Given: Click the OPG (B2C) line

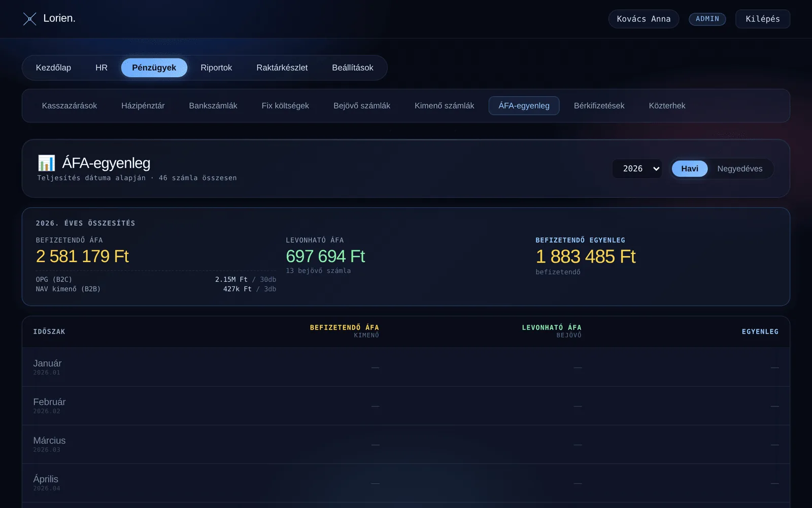Looking at the screenshot, I should (x=156, y=279).
